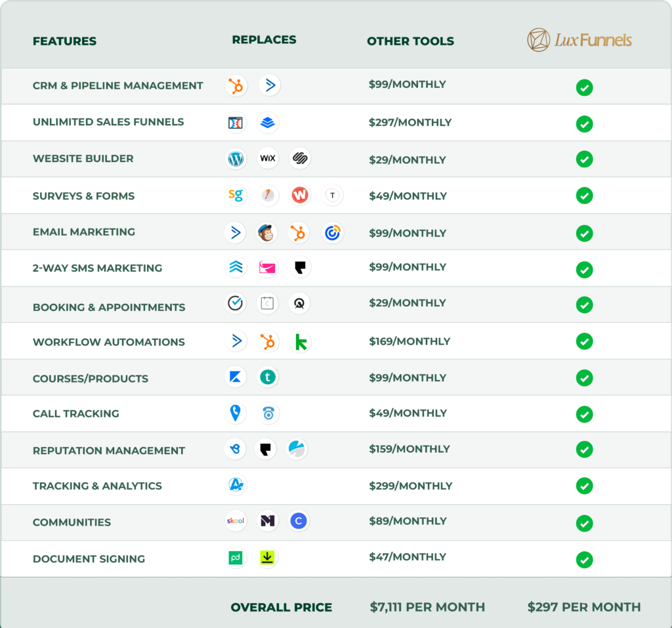Toggle the checkmark for Website Builder

[584, 159]
